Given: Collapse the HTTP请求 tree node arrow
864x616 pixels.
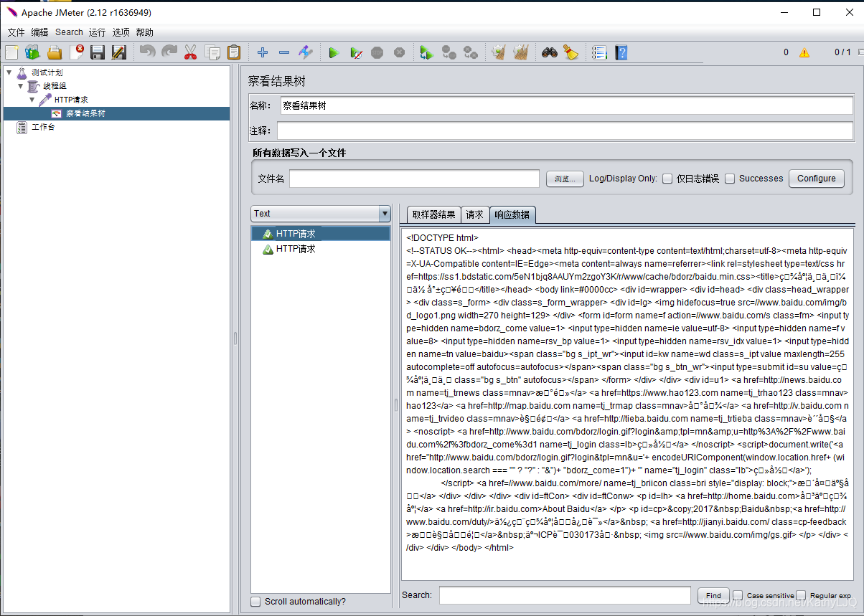Looking at the screenshot, I should pos(32,100).
